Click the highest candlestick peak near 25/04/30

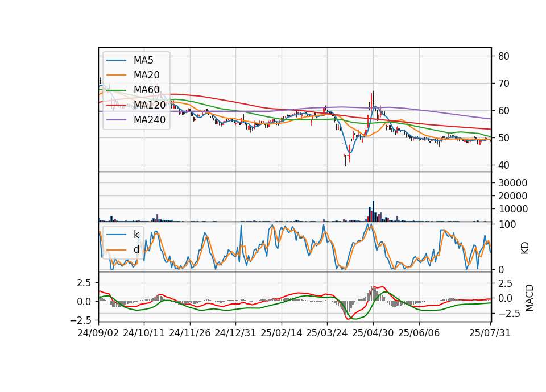pyautogui.click(x=373, y=98)
